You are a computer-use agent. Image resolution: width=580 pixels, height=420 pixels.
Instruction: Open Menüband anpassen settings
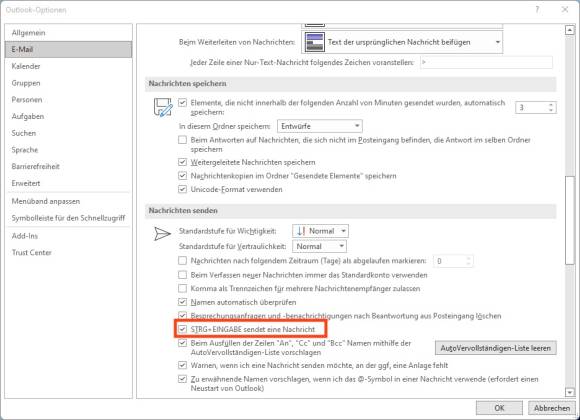click(x=46, y=201)
